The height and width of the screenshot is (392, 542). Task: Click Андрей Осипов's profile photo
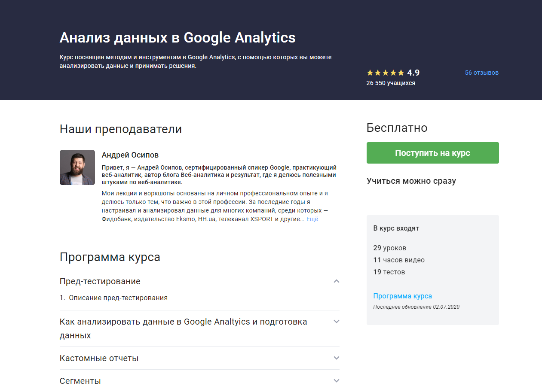pos(77,167)
